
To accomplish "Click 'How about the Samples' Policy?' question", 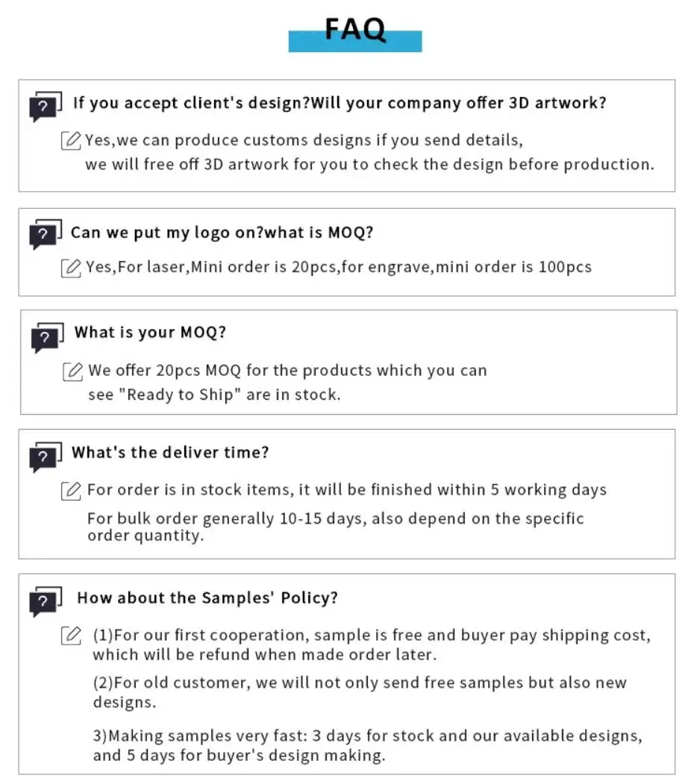I will pyautogui.click(x=207, y=598).
